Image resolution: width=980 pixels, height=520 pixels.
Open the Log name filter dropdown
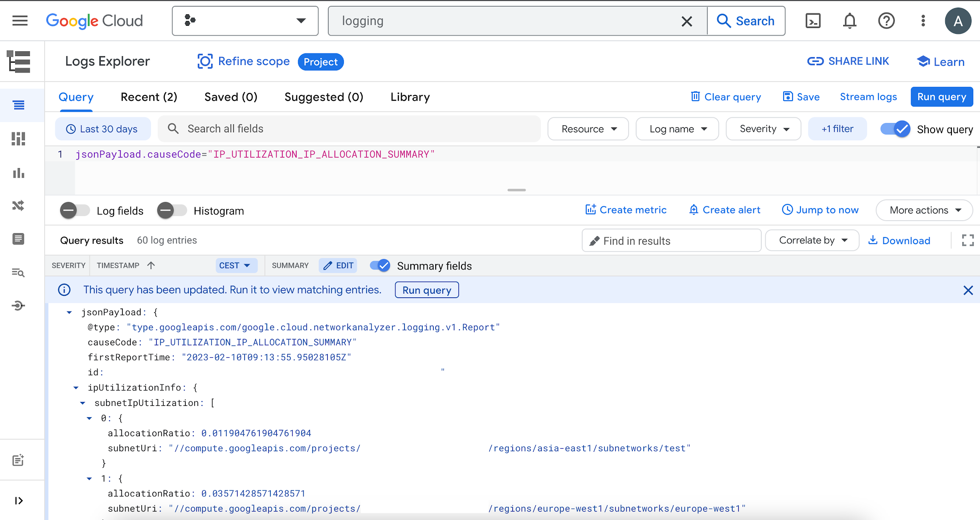pyautogui.click(x=677, y=129)
